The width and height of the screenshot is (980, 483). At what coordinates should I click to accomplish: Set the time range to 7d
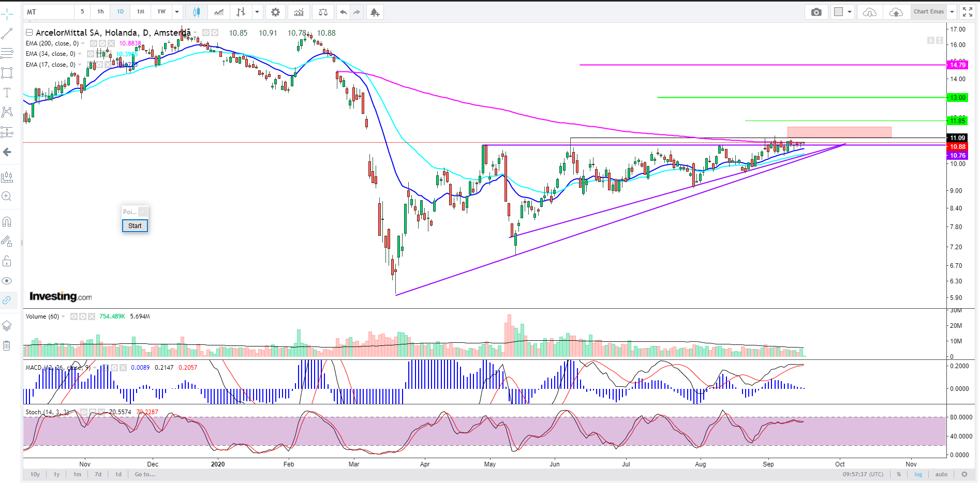tap(98, 474)
